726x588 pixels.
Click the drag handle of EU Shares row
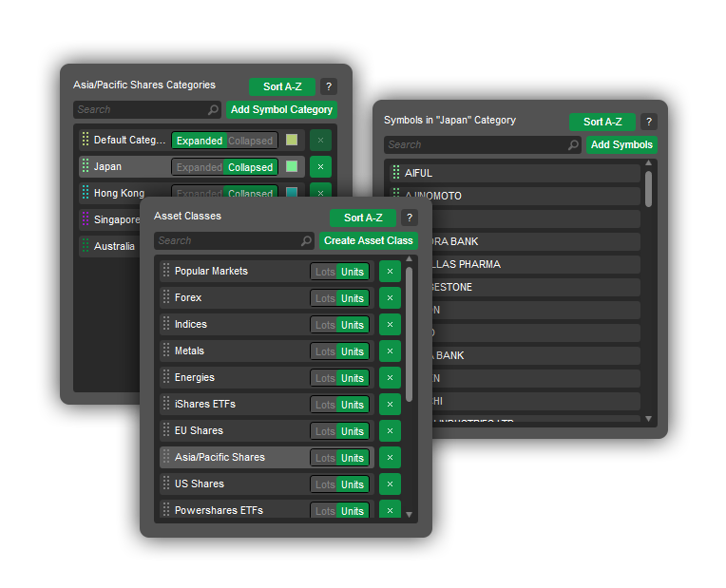click(x=166, y=430)
